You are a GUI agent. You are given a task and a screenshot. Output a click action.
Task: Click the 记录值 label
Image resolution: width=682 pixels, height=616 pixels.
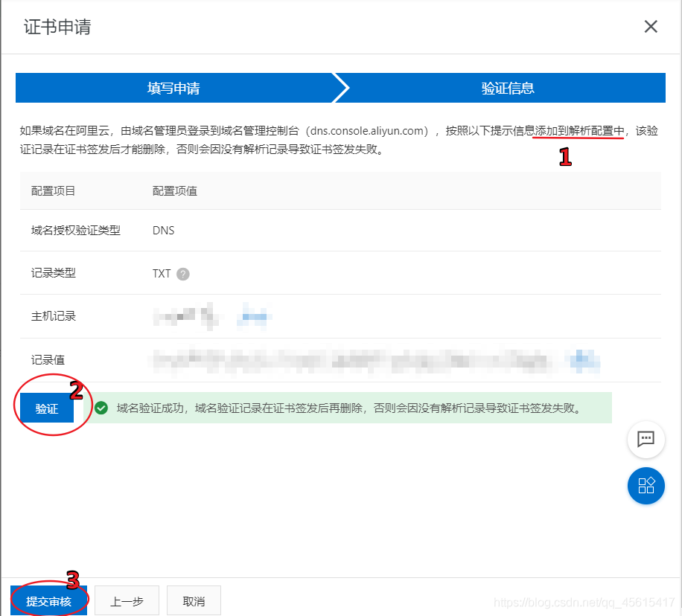pyautogui.click(x=48, y=360)
